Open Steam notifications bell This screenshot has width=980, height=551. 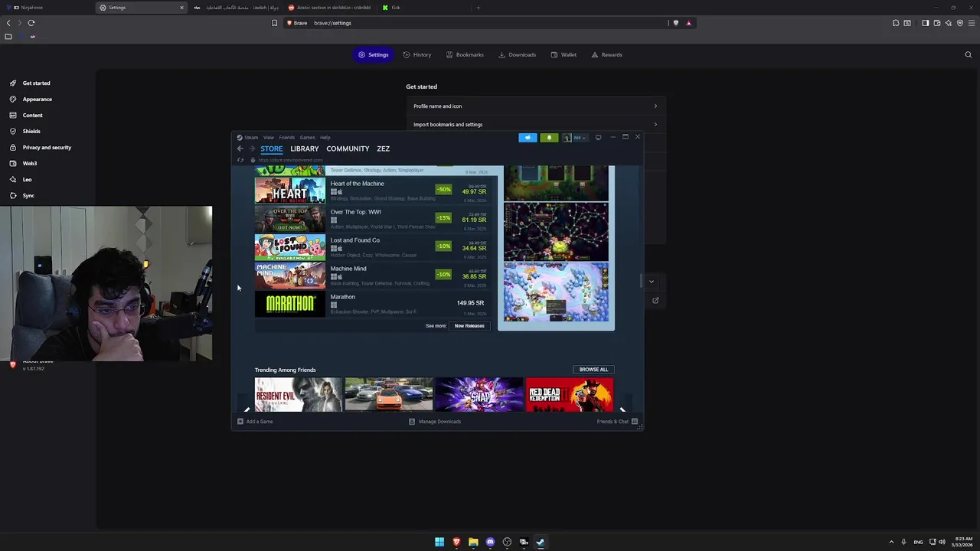click(x=549, y=138)
